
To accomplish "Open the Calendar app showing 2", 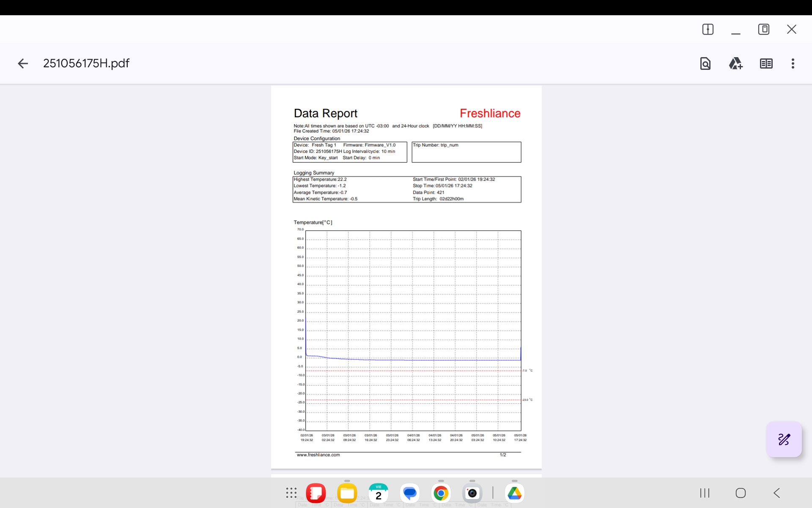I will (378, 493).
